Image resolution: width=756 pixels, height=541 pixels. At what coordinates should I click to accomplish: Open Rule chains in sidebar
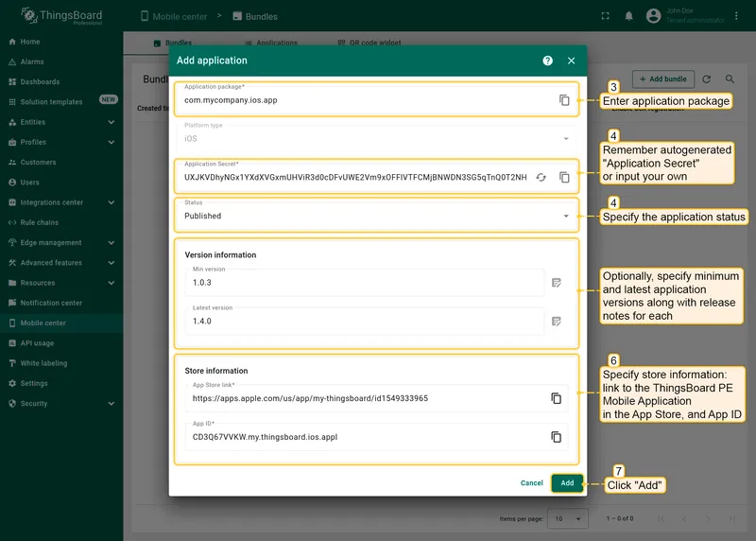click(61, 222)
